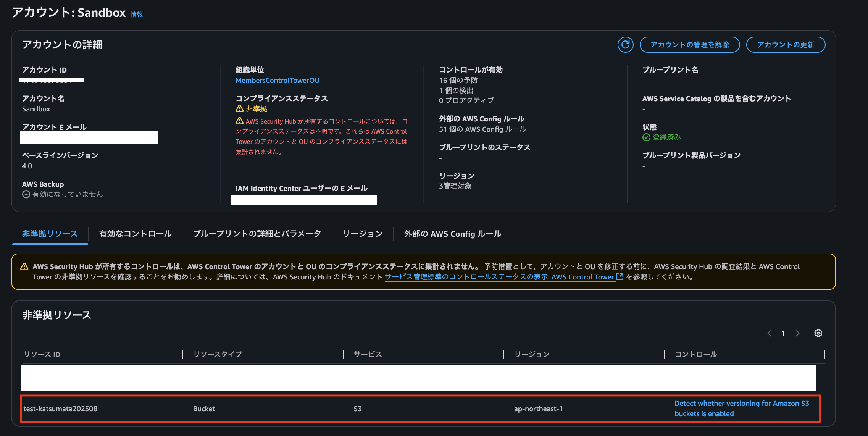868x436 pixels.
Task: Click the アカウントの詳細 panel heading
Action: pos(62,45)
